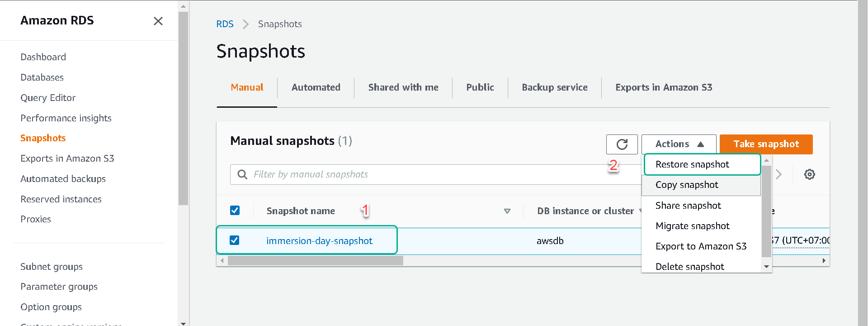Click the Actions menu scrollbar thumb
Image resolution: width=868 pixels, height=326 pixels.
pyautogui.click(x=766, y=211)
